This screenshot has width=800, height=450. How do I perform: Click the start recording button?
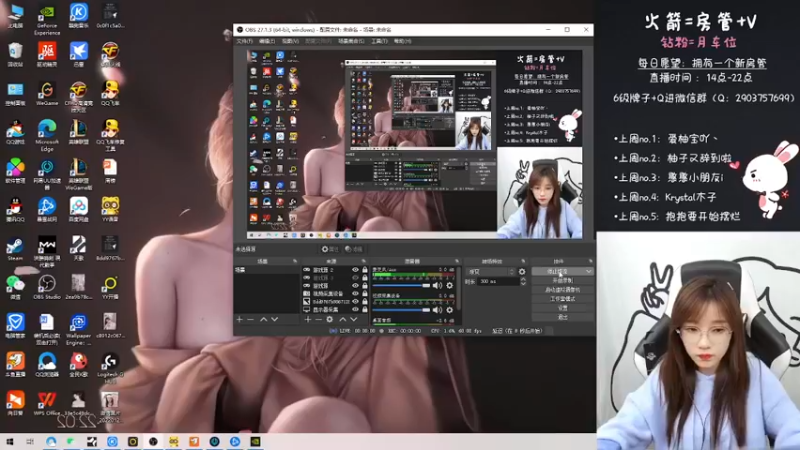coord(563,281)
